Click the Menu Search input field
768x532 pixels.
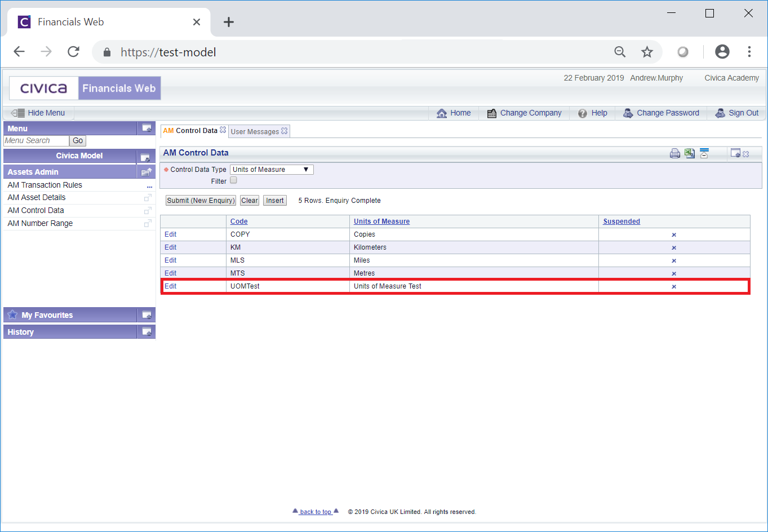[36, 141]
